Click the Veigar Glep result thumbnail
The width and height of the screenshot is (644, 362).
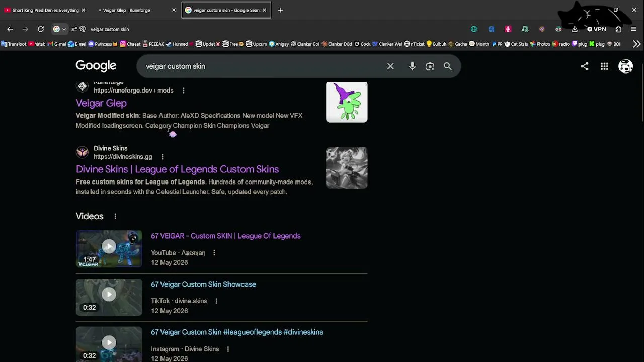click(347, 102)
